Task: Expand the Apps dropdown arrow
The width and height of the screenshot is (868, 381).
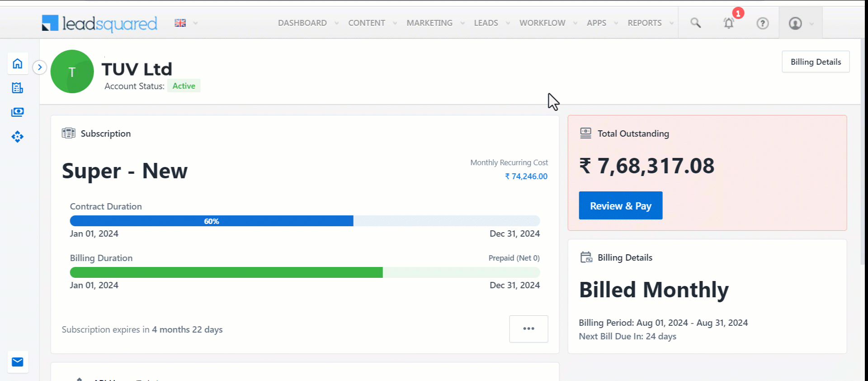Action: point(615,23)
